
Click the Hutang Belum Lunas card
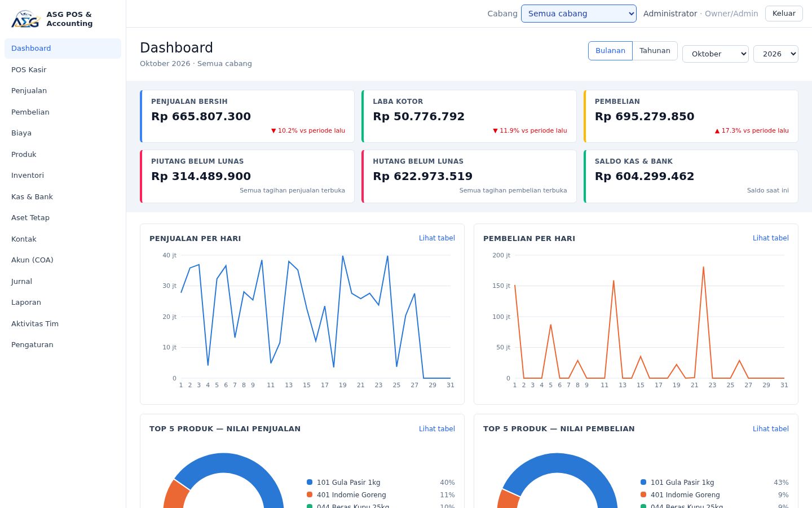[x=469, y=176]
